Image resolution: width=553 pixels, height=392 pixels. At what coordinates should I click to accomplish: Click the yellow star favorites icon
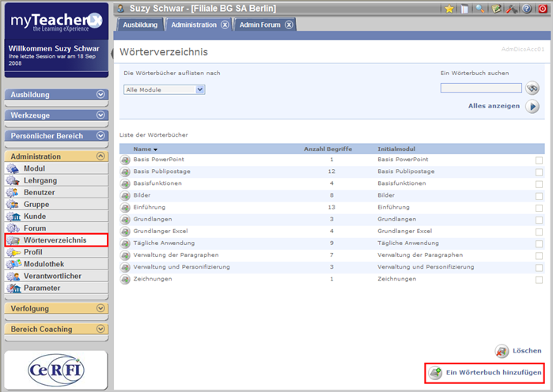point(449,9)
